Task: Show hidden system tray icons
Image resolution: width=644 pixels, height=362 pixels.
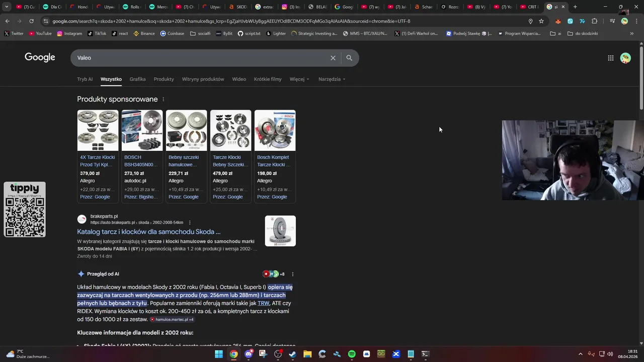Action: [580, 354]
